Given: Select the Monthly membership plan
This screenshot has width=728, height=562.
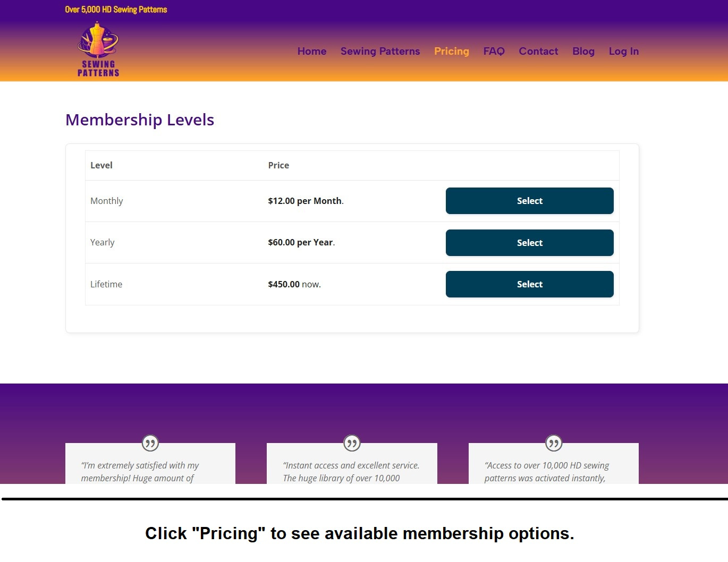Looking at the screenshot, I should point(529,201).
